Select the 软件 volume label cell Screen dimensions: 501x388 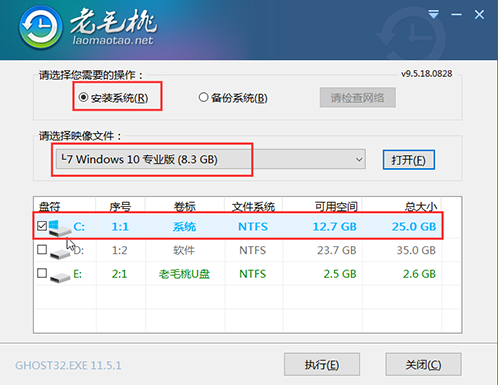tap(184, 250)
